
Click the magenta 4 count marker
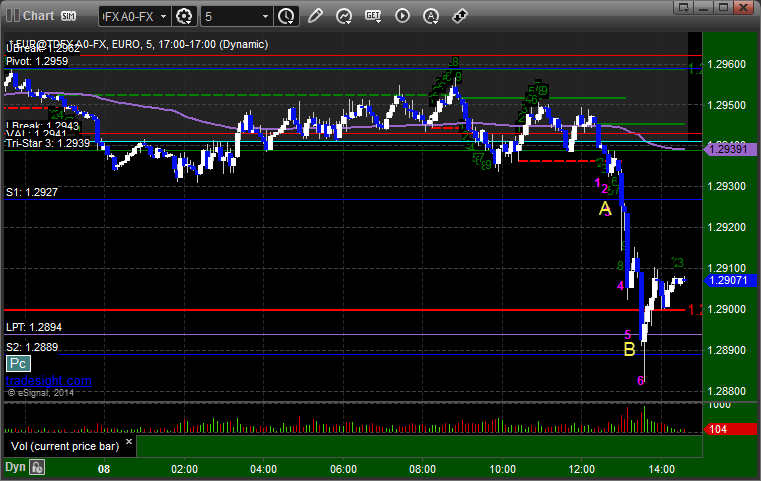click(620, 286)
